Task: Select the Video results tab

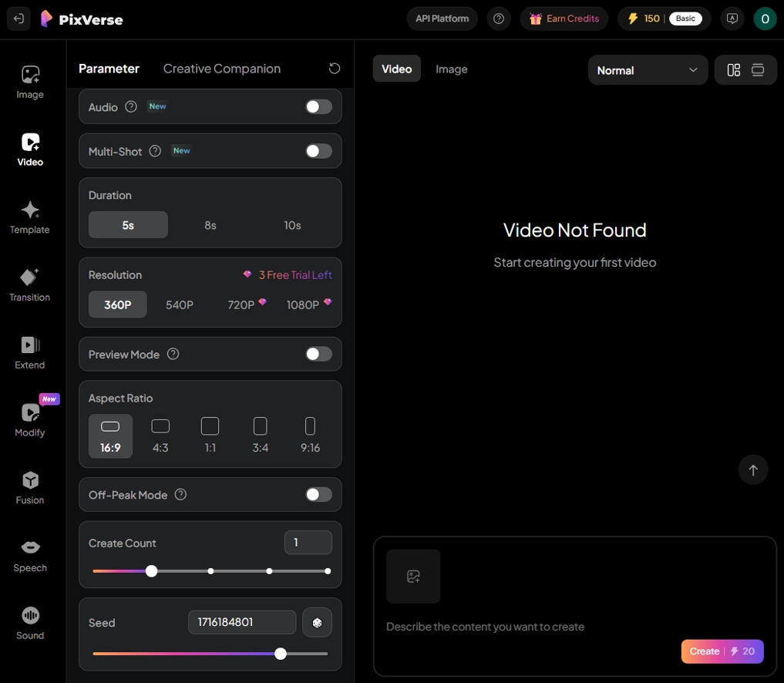Action: pos(396,69)
